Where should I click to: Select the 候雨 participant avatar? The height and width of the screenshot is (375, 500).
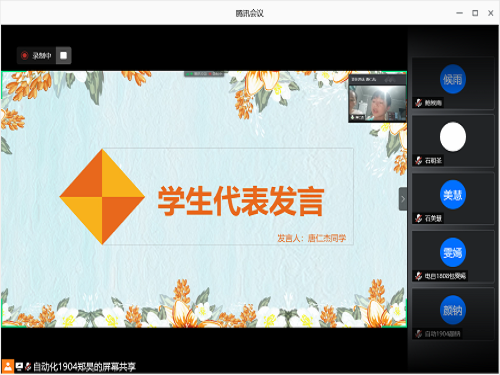tap(452, 79)
